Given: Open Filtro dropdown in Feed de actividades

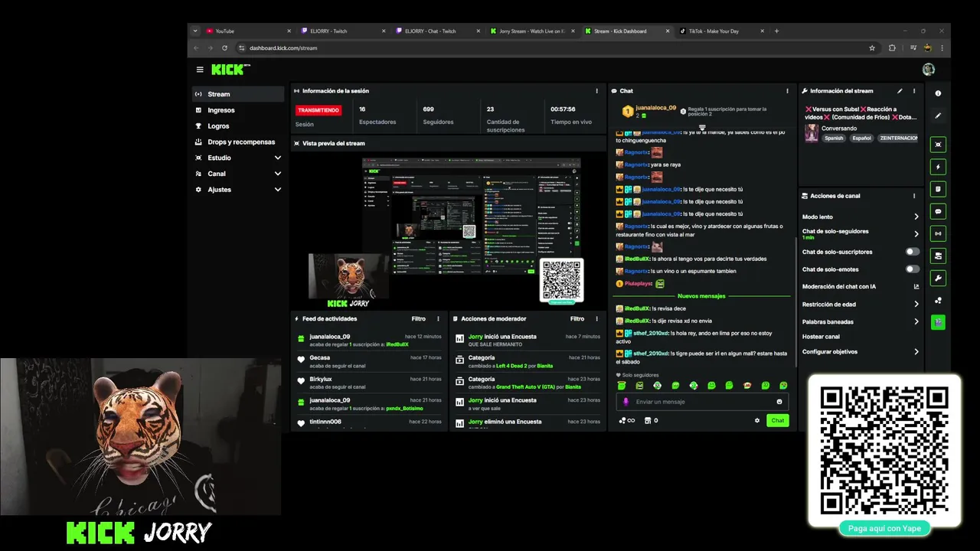Looking at the screenshot, I should click(x=418, y=319).
